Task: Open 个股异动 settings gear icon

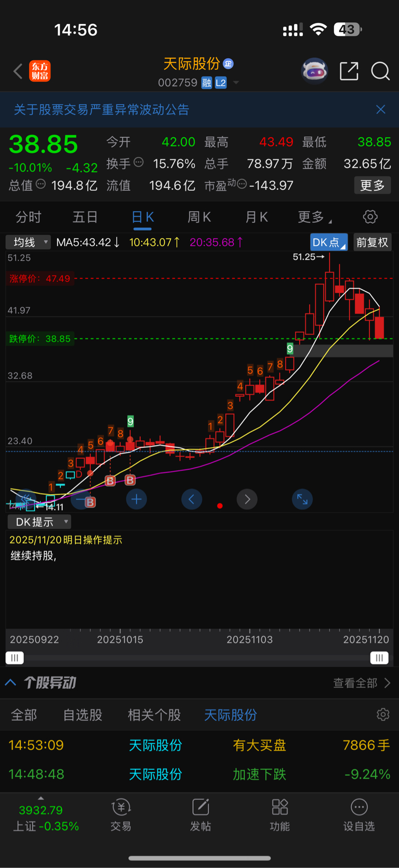Action: tap(383, 715)
